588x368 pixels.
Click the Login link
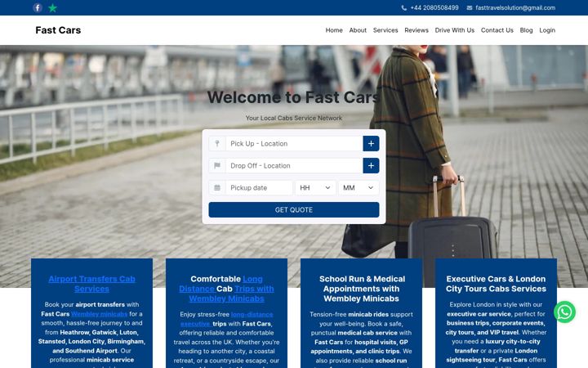tap(547, 30)
